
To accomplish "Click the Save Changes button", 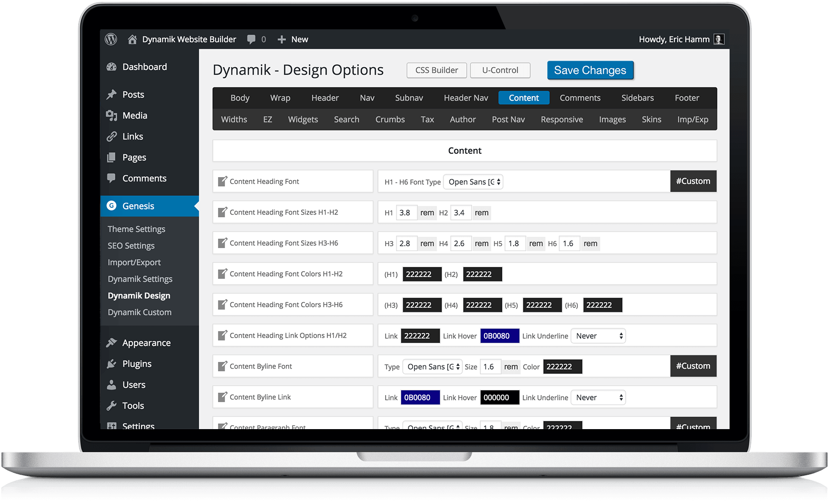I will click(590, 70).
